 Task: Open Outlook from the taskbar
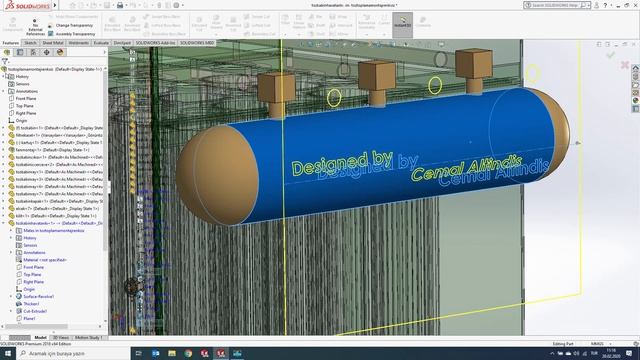point(156,353)
